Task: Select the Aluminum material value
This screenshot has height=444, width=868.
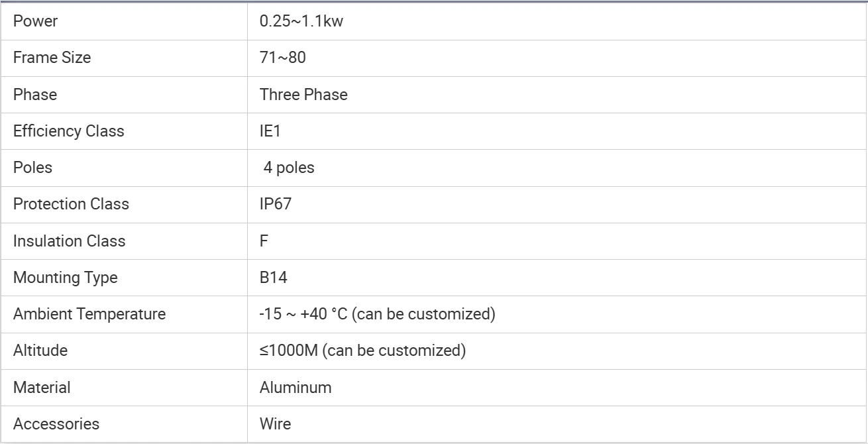Action: pos(296,388)
